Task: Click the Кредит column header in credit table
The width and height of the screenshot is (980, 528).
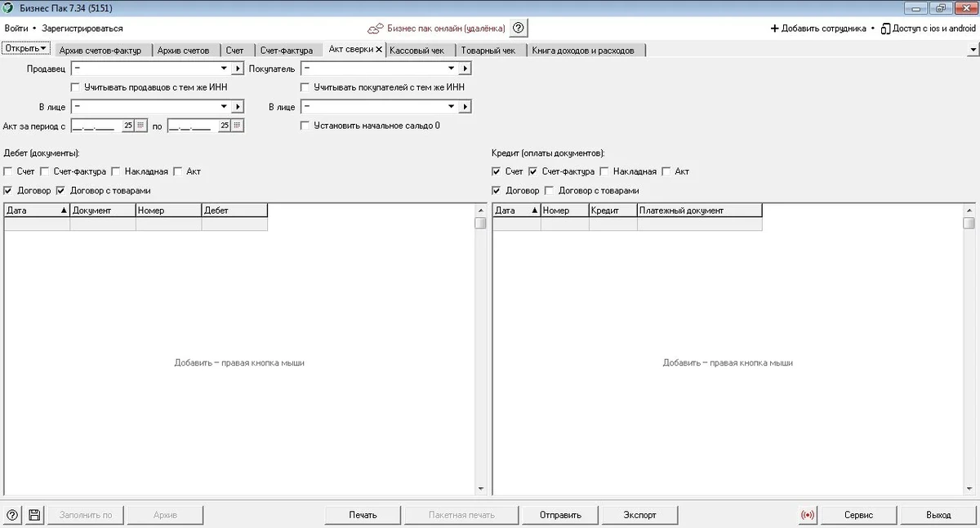Action: pos(612,211)
